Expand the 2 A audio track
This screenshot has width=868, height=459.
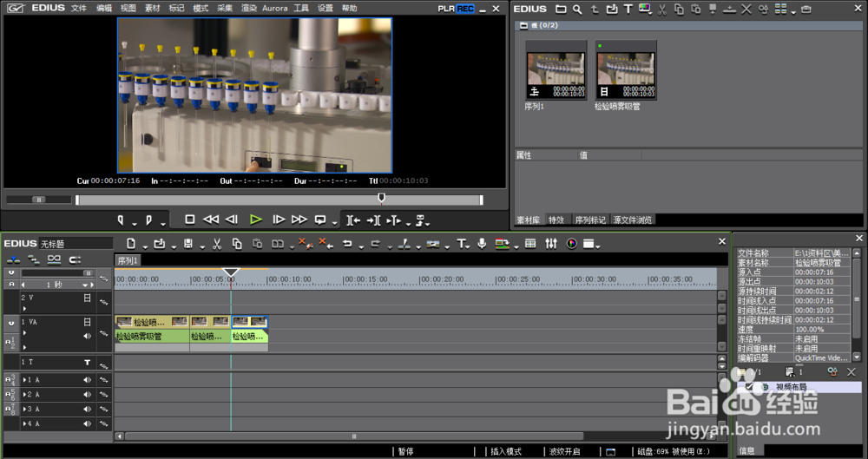(24, 395)
